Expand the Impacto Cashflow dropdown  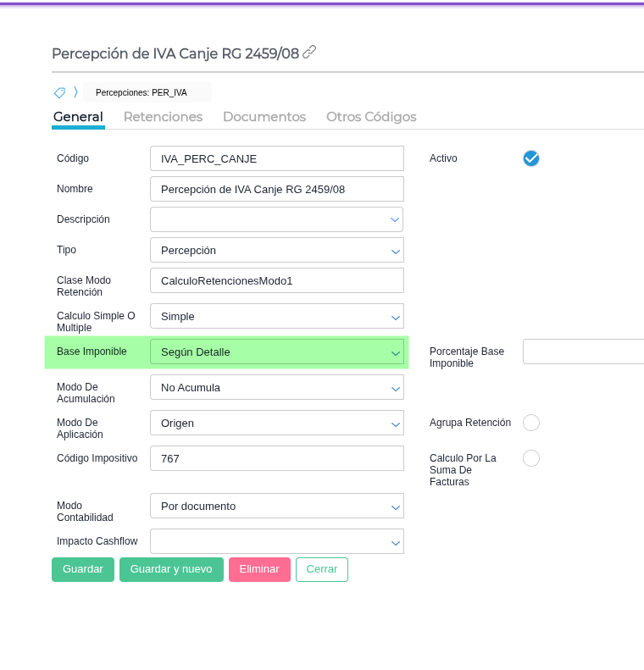[x=276, y=541]
